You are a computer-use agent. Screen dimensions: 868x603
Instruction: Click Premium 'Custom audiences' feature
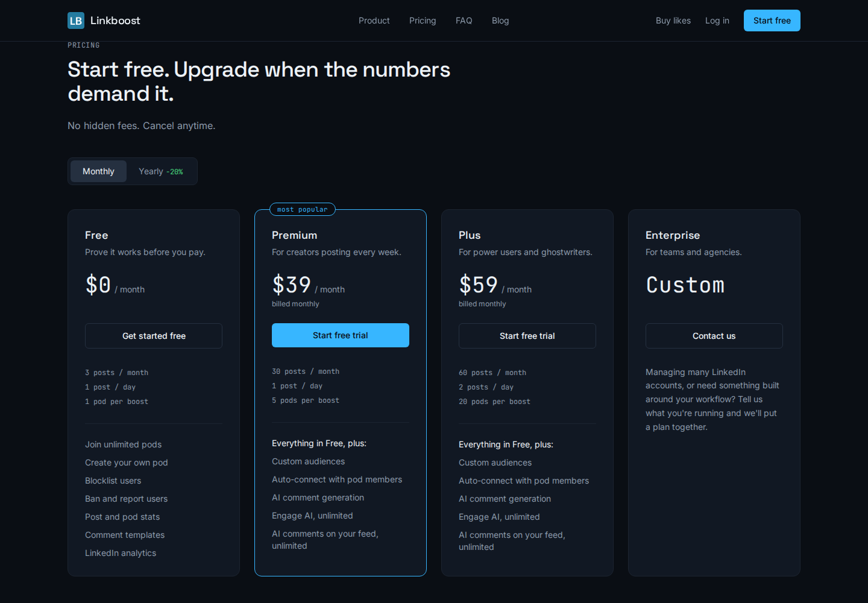pos(309,461)
